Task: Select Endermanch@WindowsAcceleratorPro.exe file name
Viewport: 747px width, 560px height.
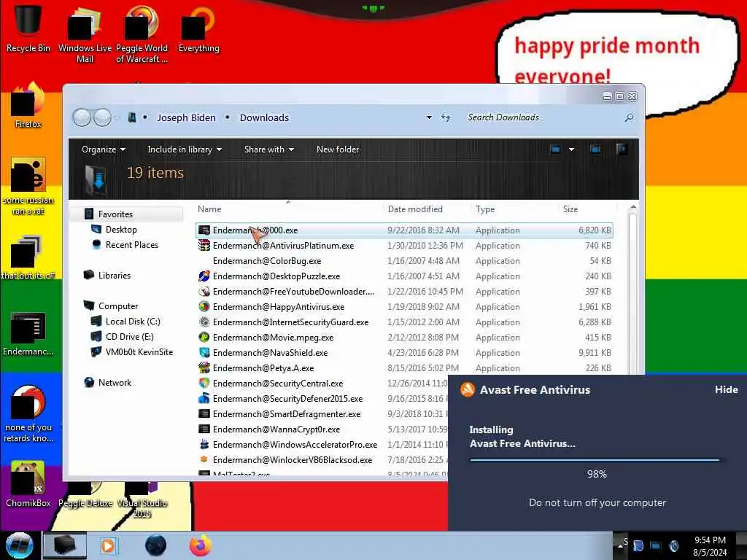Action: [x=295, y=445]
